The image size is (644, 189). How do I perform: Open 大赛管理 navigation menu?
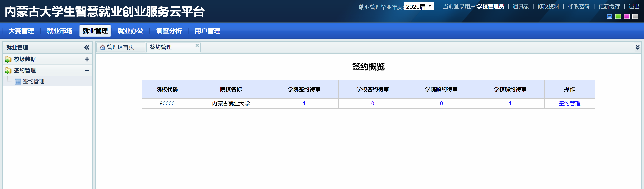pyautogui.click(x=21, y=31)
